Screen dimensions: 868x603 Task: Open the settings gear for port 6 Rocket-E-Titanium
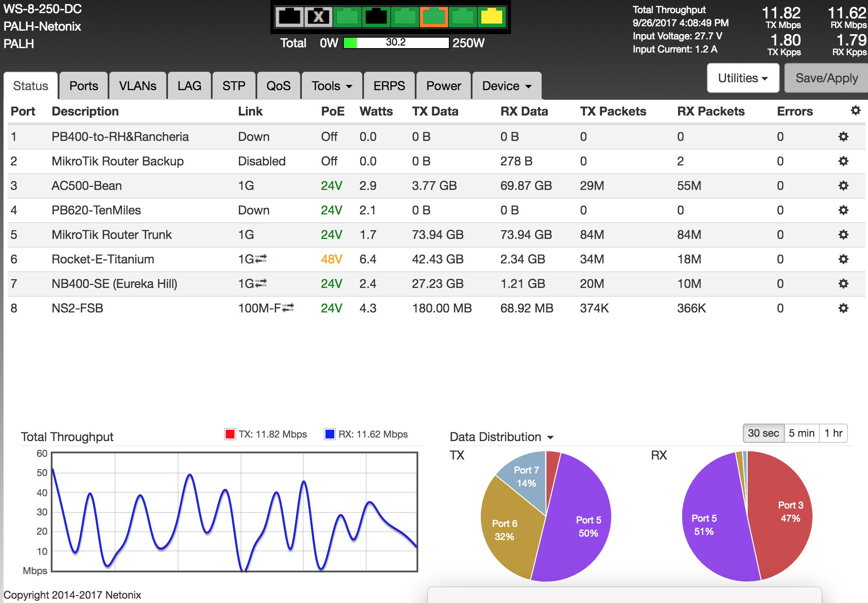point(843,259)
